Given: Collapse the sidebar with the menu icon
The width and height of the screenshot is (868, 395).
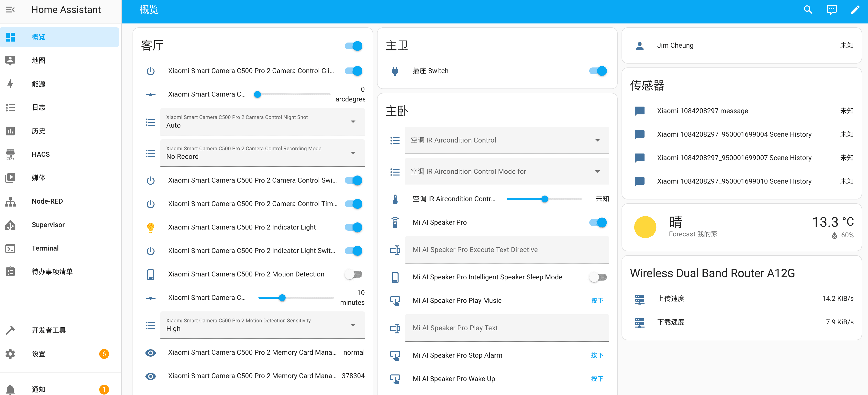Looking at the screenshot, I should (11, 10).
